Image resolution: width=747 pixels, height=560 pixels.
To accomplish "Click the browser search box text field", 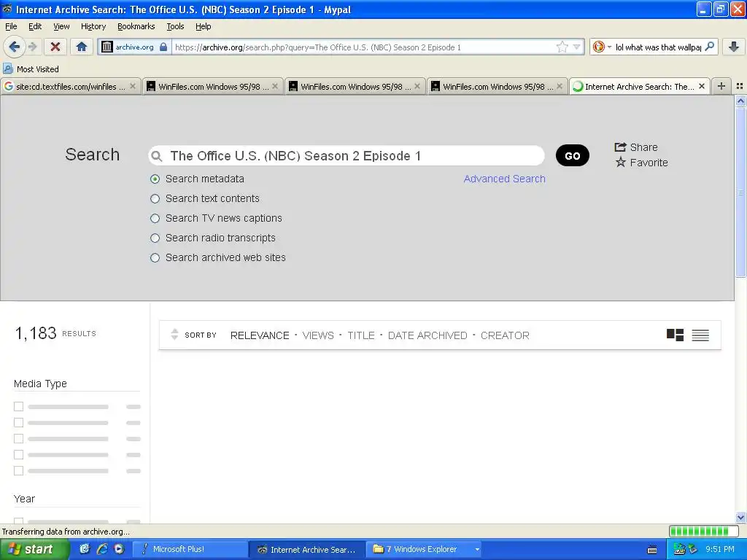I will click(657, 47).
